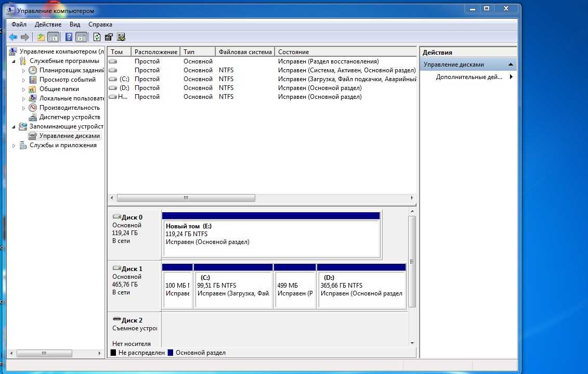Click the Up one level folder icon
588x374 pixels.
(x=41, y=37)
